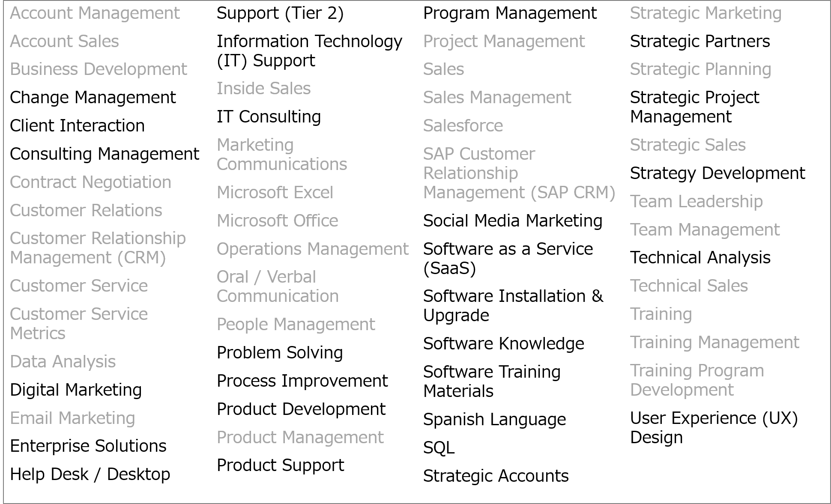Choose the IT Consulting skill

tap(269, 117)
